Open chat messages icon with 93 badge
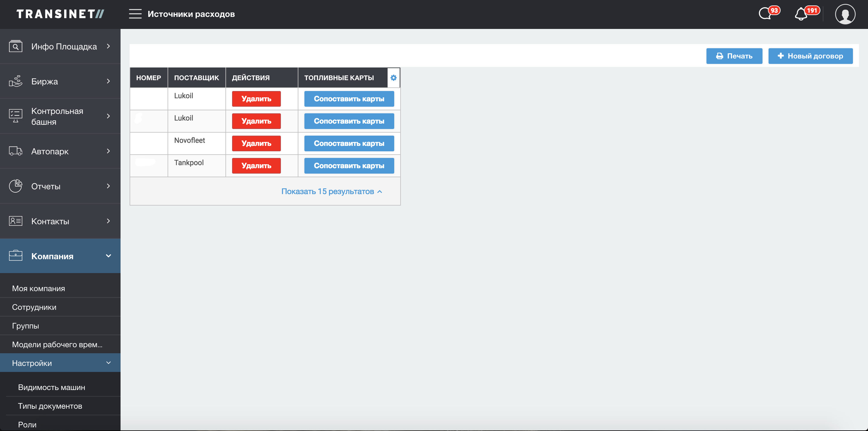 765,14
